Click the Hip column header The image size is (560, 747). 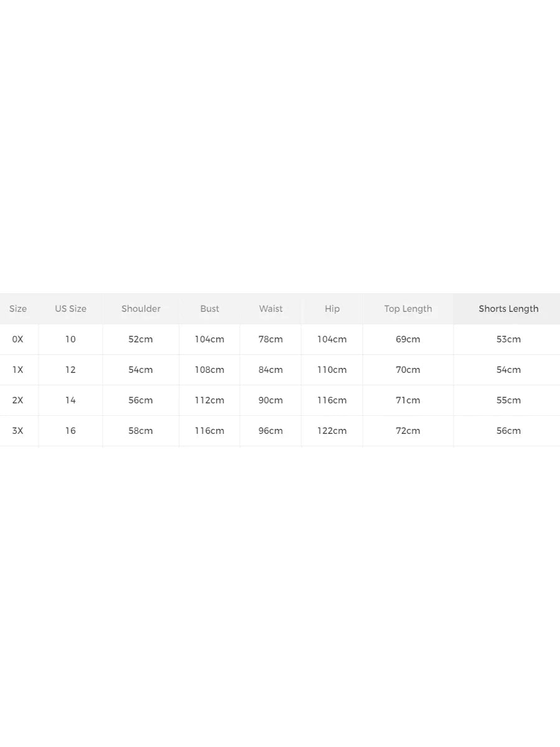[332, 309]
